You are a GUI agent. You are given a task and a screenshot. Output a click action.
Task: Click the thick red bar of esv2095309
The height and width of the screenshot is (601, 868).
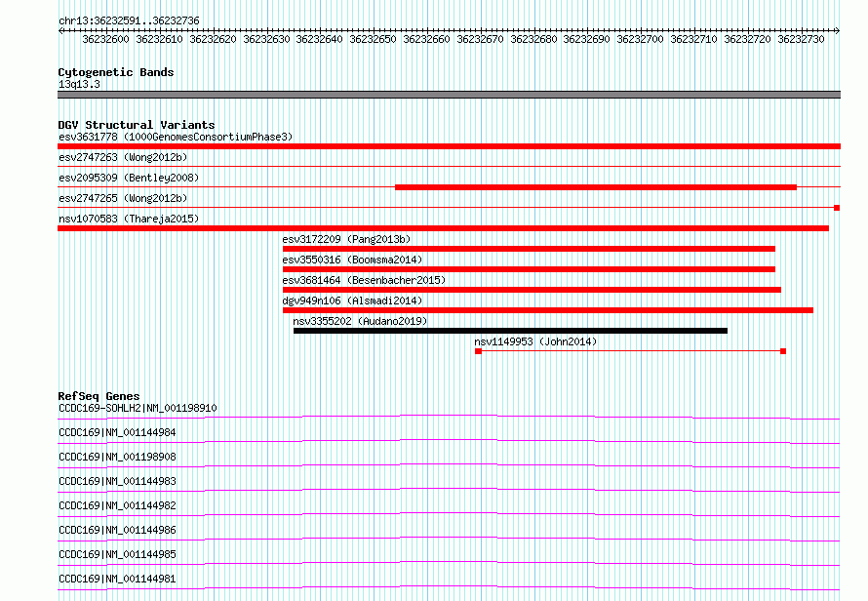click(x=596, y=187)
